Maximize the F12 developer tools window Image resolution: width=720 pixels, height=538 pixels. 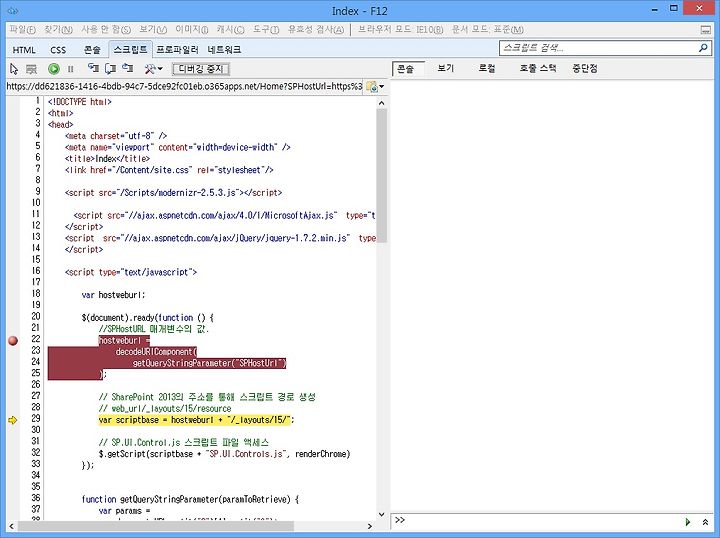pos(674,9)
